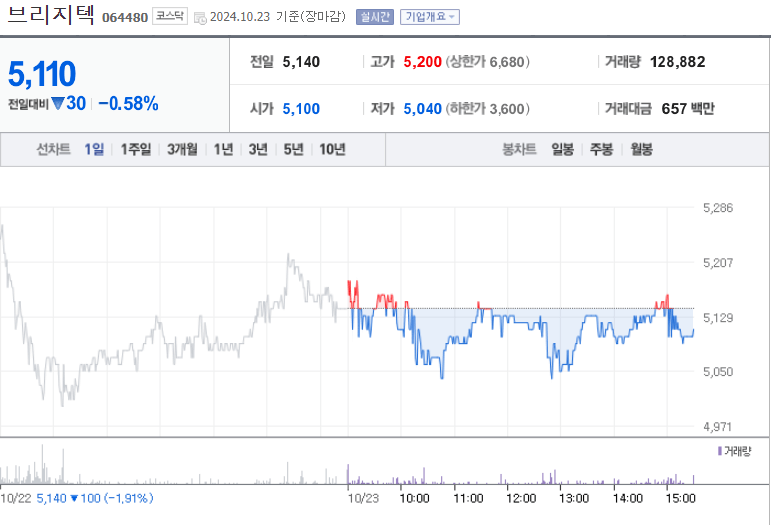This screenshot has width=771, height=525.
Task: Select the 5년 chart period
Action: [x=294, y=149]
